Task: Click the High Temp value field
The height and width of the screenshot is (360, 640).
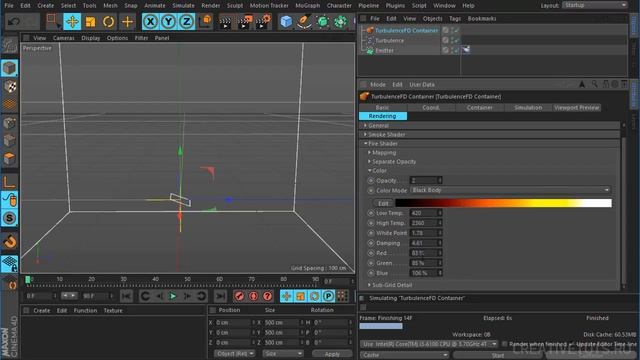Action: [424, 223]
